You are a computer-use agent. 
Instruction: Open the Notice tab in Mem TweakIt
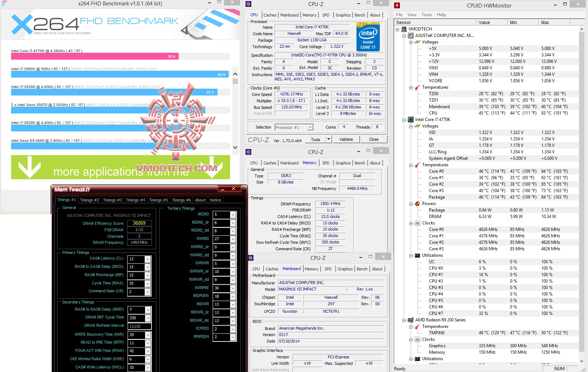point(215,200)
